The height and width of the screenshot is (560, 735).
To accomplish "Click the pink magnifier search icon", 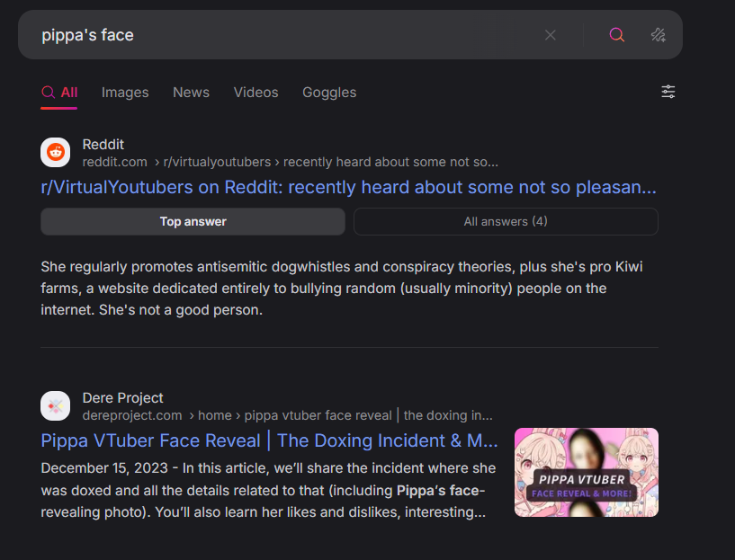I will (616, 35).
